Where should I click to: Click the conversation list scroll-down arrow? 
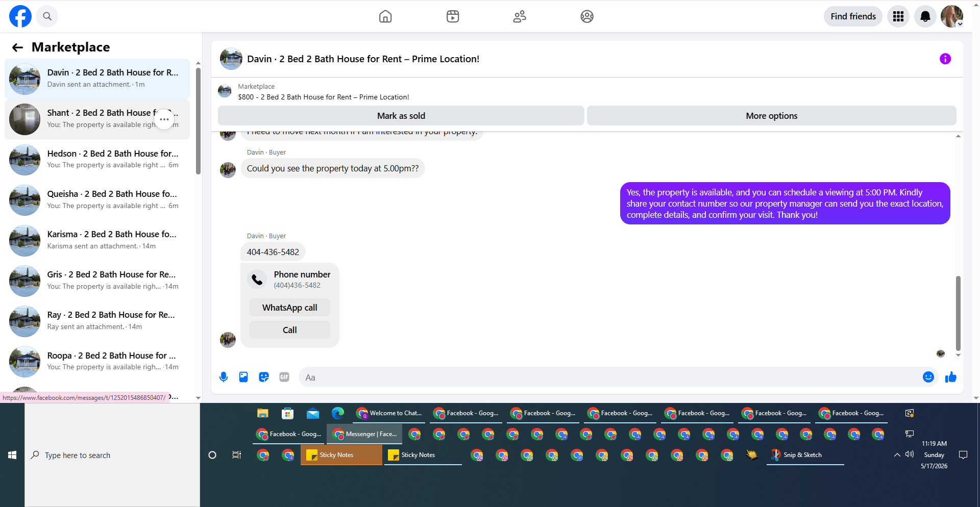(x=198, y=398)
